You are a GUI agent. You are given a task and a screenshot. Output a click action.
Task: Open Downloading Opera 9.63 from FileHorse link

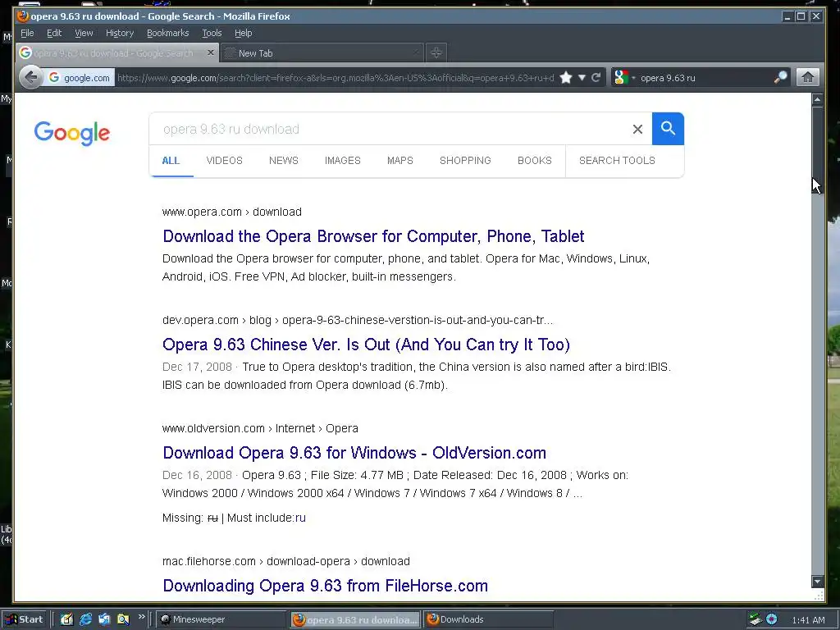(x=325, y=586)
